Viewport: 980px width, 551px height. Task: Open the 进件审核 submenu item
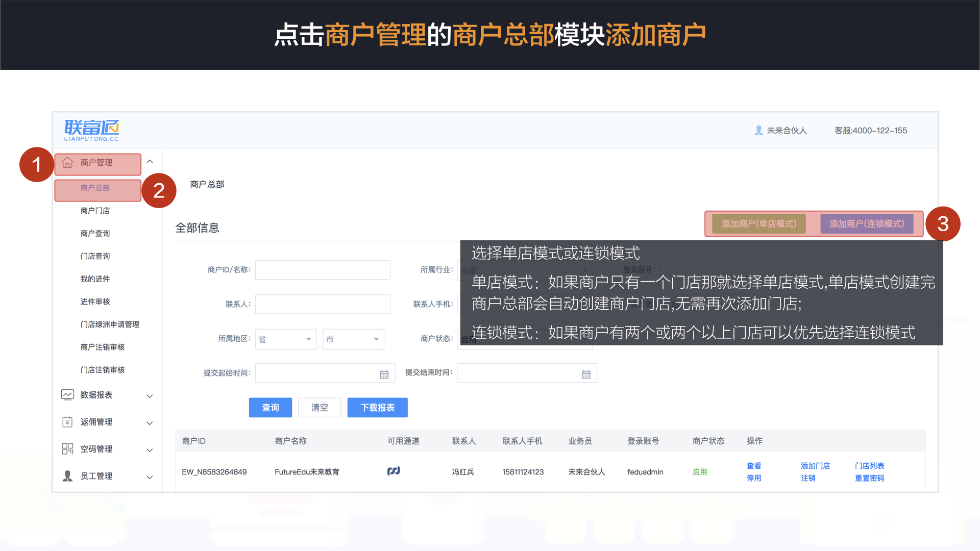[x=95, y=302]
